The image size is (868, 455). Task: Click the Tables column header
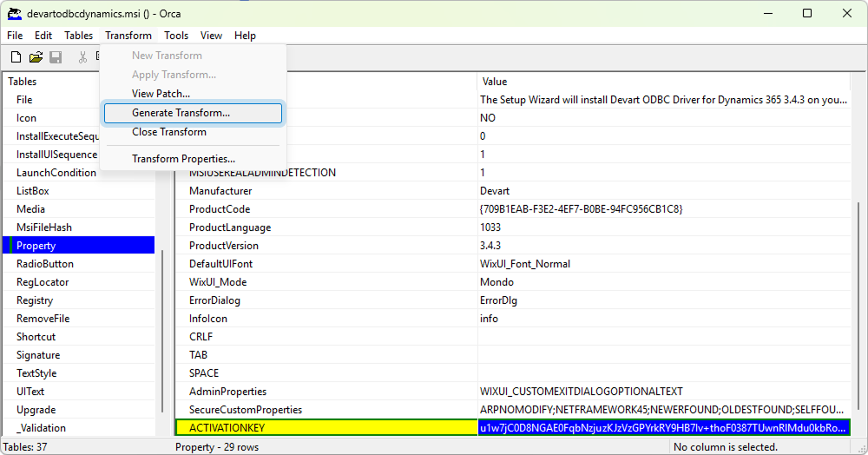click(51, 82)
